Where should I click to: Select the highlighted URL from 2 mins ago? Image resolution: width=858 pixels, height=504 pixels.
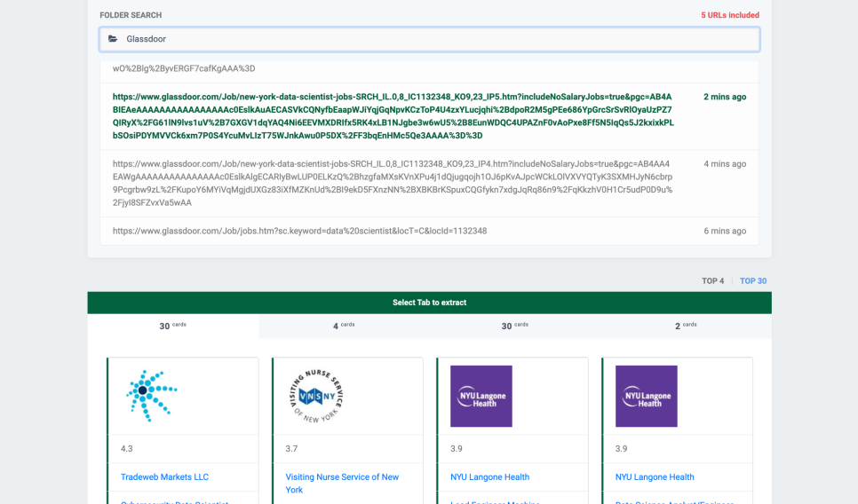tap(393, 116)
